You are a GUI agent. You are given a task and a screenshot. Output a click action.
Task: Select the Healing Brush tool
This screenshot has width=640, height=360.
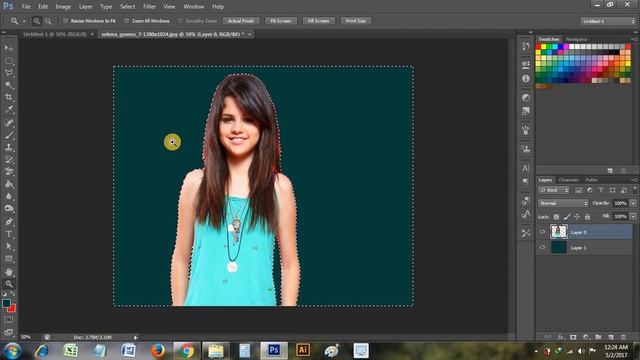[9, 122]
